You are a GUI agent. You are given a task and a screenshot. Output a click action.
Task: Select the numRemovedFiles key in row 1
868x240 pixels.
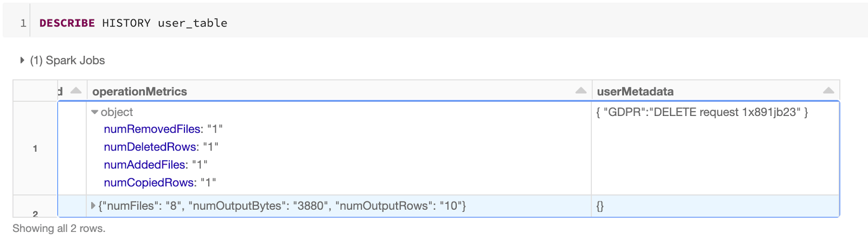(x=152, y=129)
